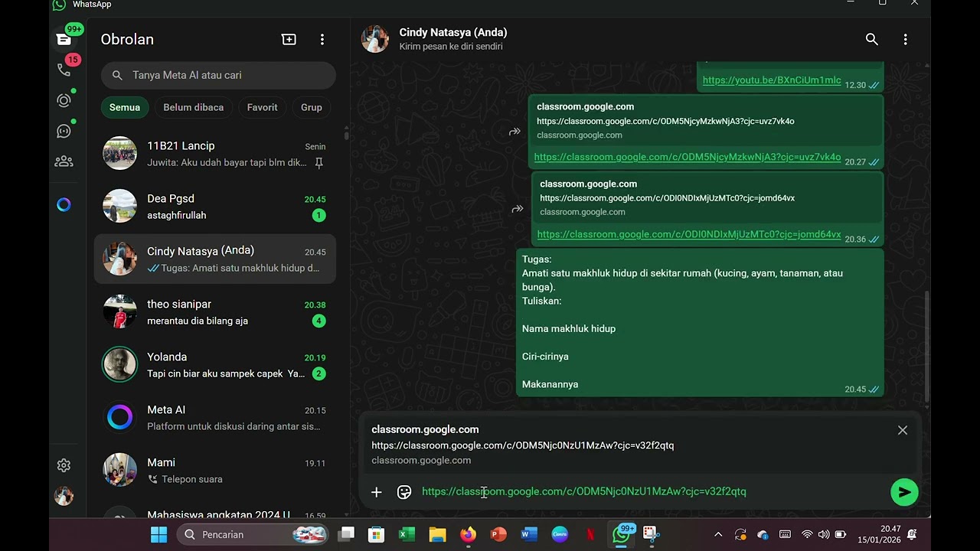
Task: Forward the second classroom.google.com message
Action: pos(518,209)
